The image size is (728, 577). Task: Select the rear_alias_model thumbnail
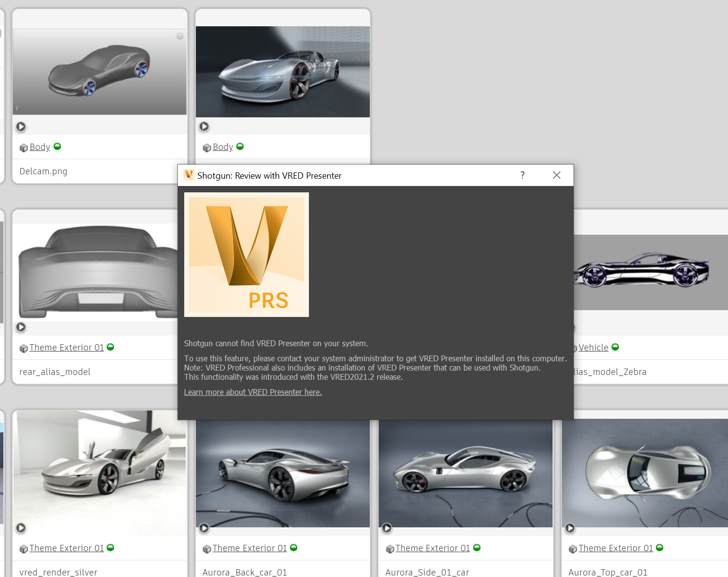[96, 272]
